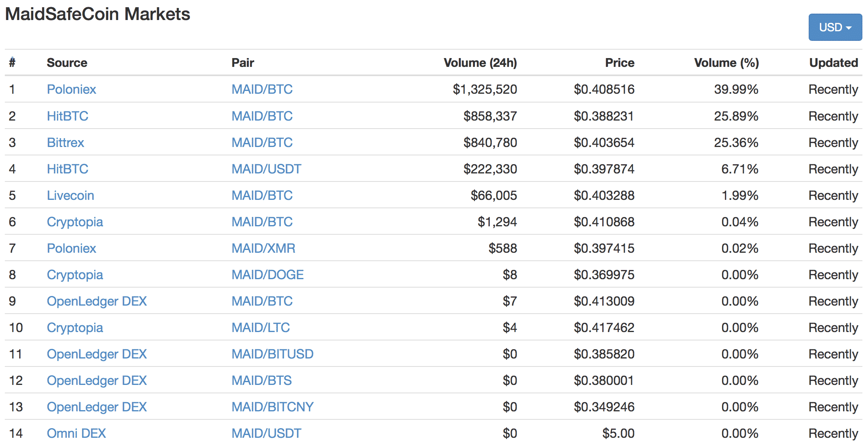This screenshot has height=447, width=868.
Task: Open OpenLedger DEX link in row 12
Action: pyautogui.click(x=97, y=380)
